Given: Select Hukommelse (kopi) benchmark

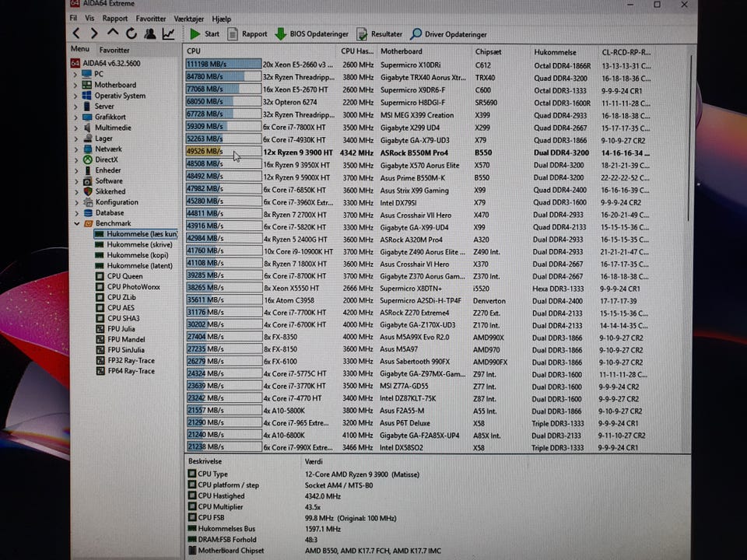Looking at the screenshot, I should 132,255.
